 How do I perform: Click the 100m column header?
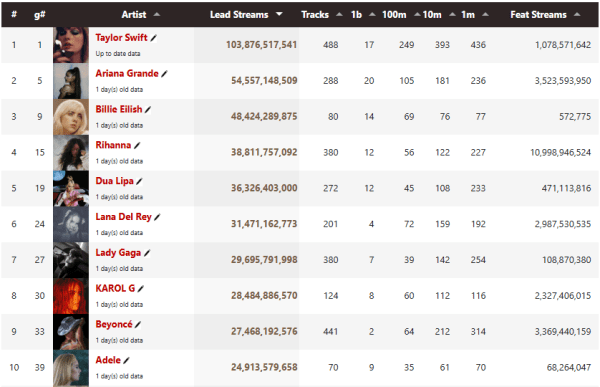(394, 15)
